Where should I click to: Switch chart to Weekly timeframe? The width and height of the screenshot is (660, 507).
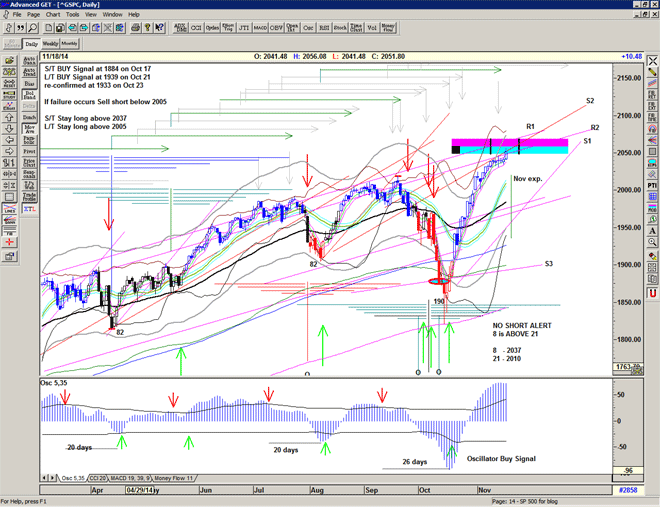pyautogui.click(x=50, y=44)
